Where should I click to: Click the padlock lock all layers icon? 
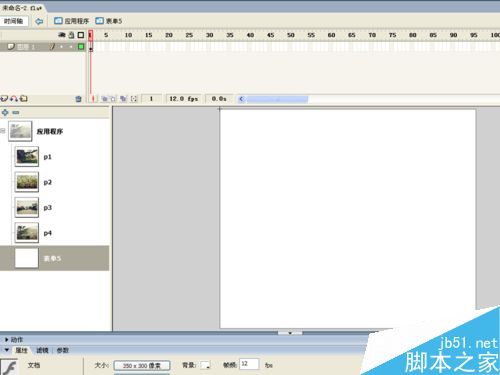(71, 35)
